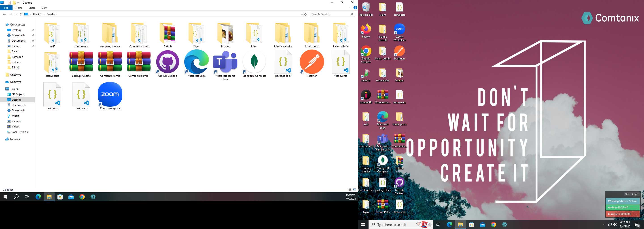
Task: Select Quick access in navigation pane
Action: tap(17, 25)
